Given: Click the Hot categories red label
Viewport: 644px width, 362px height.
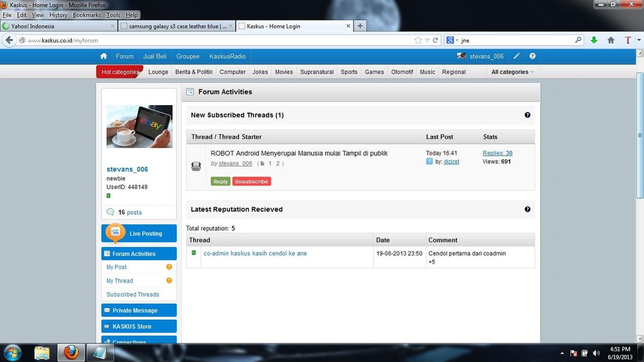Looking at the screenshot, I should tap(120, 72).
